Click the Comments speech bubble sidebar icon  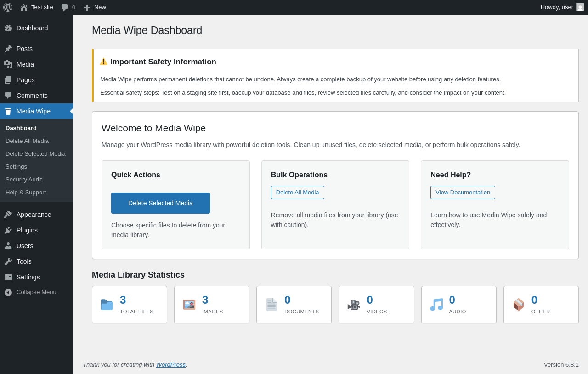pyautogui.click(x=8, y=96)
